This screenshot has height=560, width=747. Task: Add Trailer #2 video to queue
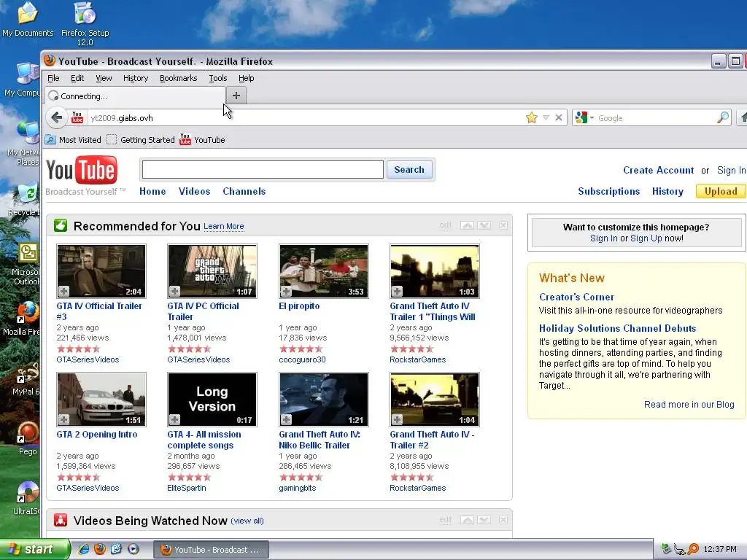pyautogui.click(x=397, y=419)
